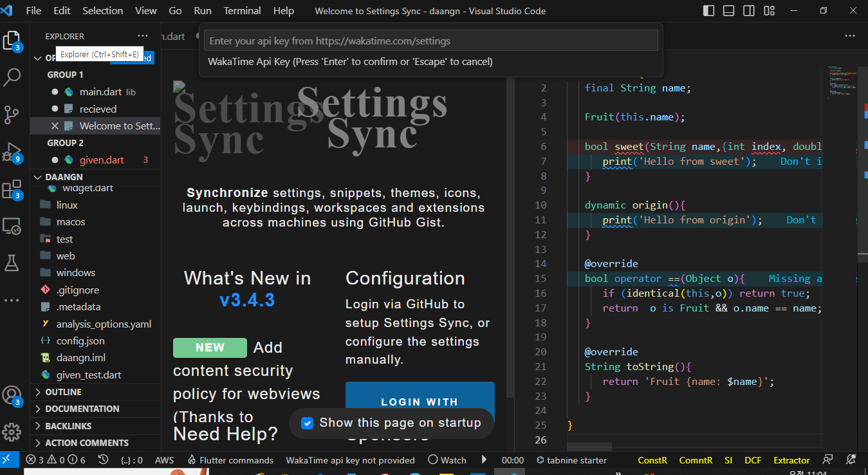The height and width of the screenshot is (475, 868).
Task: Collapse the DAANGN folder section
Action: [x=96, y=177]
